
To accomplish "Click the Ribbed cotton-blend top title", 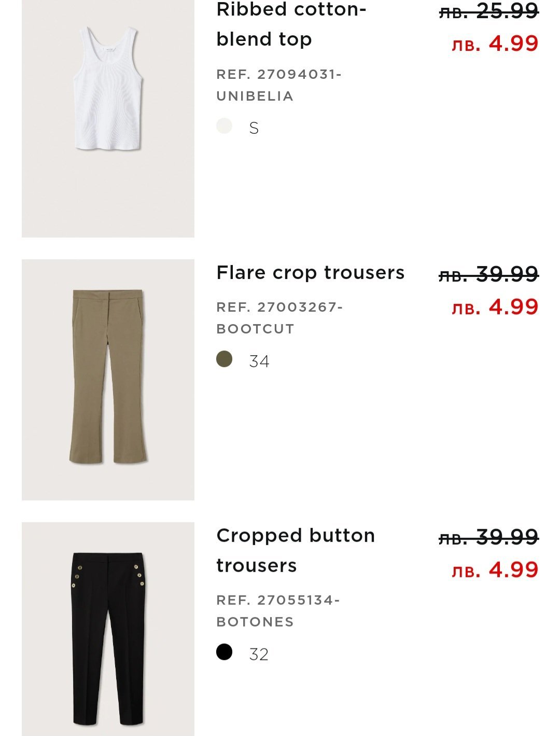I will tap(291, 24).
